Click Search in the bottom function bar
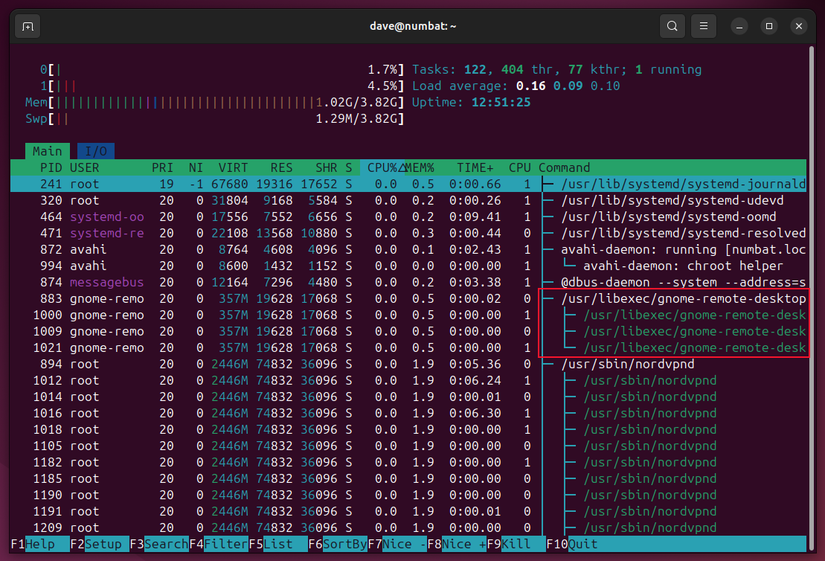Image resolution: width=825 pixels, height=561 pixels. coord(165,544)
